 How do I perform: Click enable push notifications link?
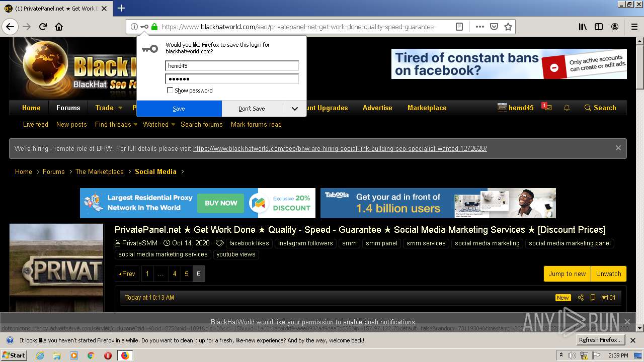(379, 322)
